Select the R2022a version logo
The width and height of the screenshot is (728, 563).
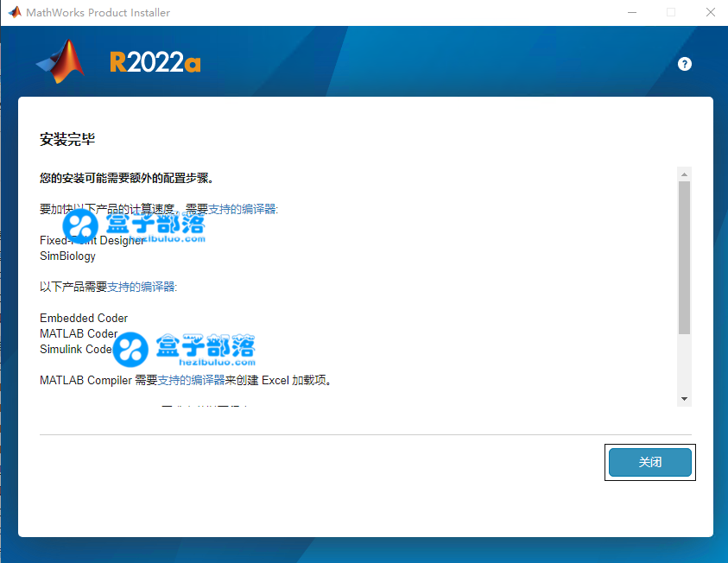(155, 62)
